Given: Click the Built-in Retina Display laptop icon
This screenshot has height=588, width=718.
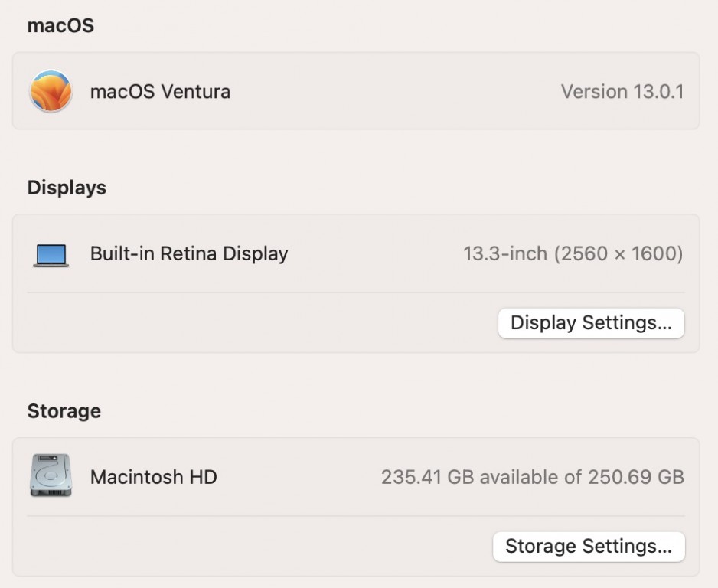Looking at the screenshot, I should click(51, 254).
